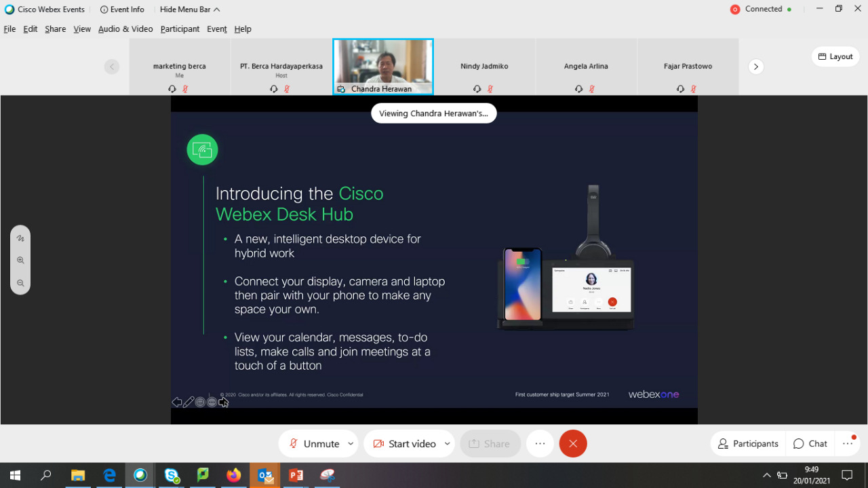Show hidden system tray icons
This screenshot has width=868, height=488.
pyautogui.click(x=767, y=475)
